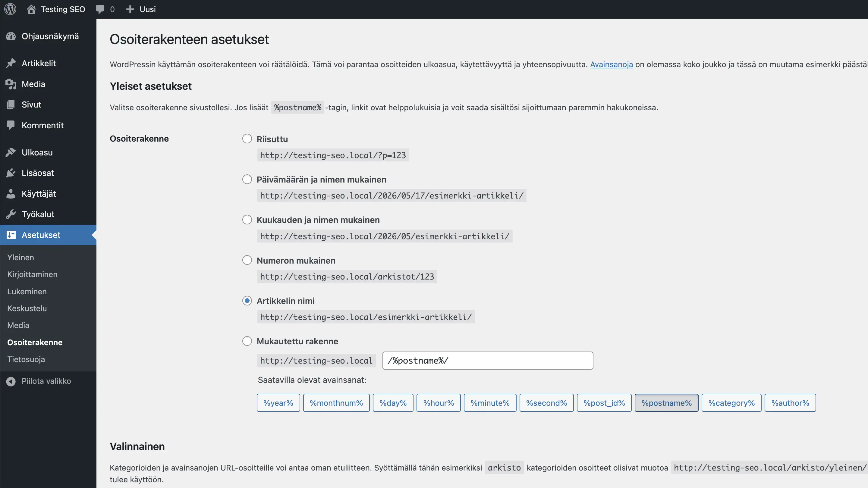
Task: Click the esimerkki-artikkeli Artikkelin nimi example URL
Action: click(x=366, y=317)
